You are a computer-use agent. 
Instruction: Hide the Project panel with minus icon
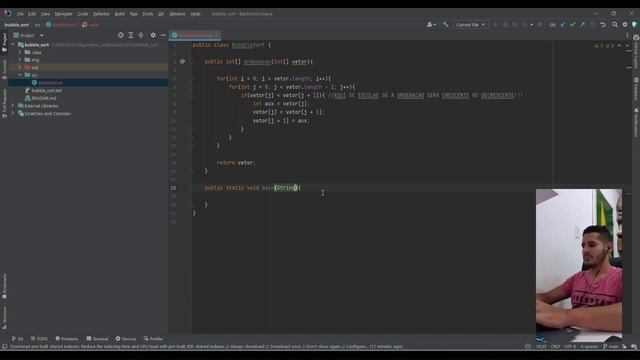pyautogui.click(x=163, y=36)
